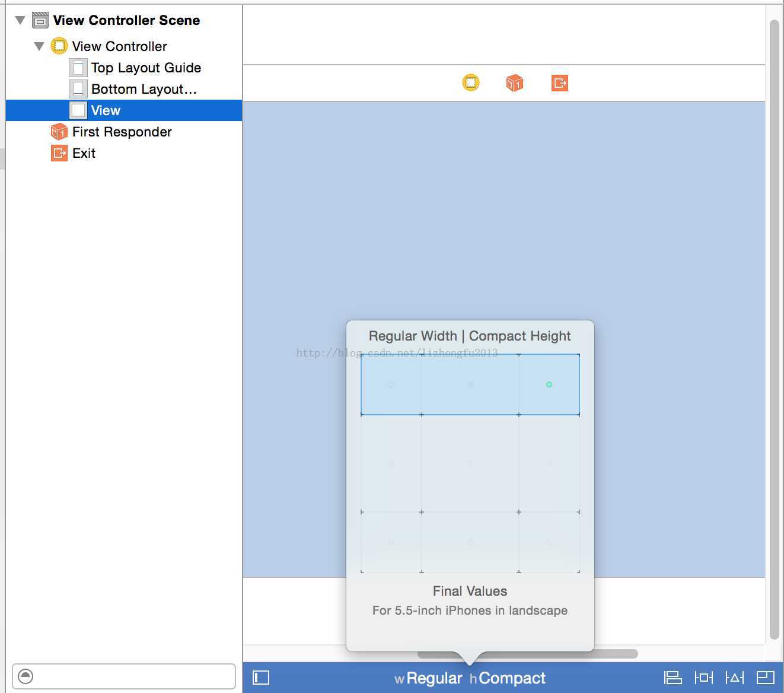Open the Pin constraints button
Viewport: 784px width, 693px height.
click(x=704, y=678)
